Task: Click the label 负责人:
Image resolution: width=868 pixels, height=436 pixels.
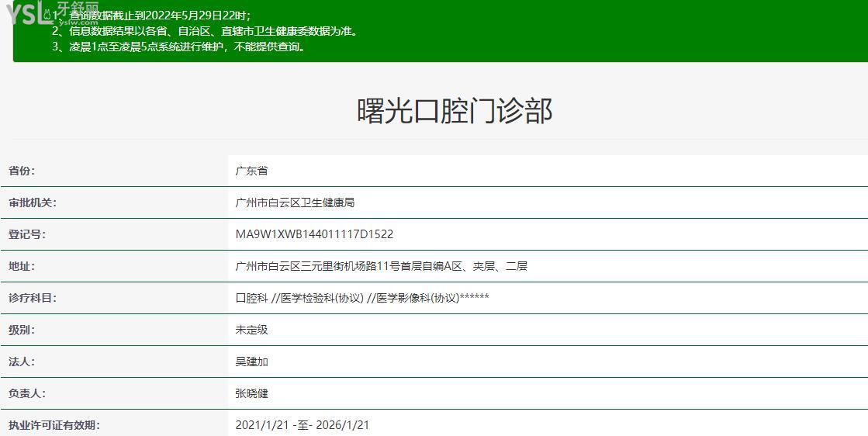Action: [x=27, y=393]
